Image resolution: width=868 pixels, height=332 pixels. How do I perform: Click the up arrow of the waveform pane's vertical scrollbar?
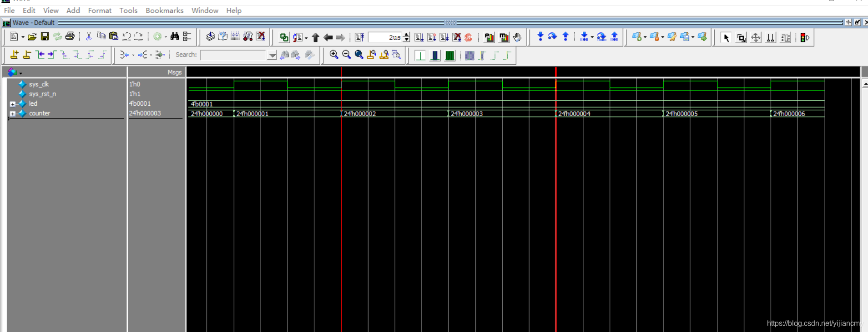tap(865, 84)
